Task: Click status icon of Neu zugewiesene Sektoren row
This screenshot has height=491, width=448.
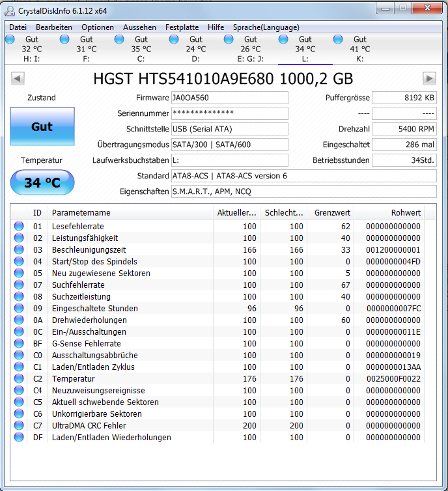Action: click(x=19, y=273)
